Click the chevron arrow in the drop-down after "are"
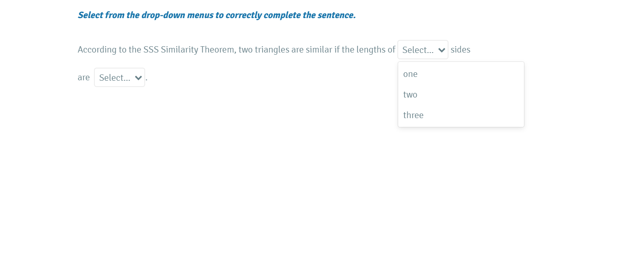Image resolution: width=644 pixels, height=256 pixels. (138, 78)
